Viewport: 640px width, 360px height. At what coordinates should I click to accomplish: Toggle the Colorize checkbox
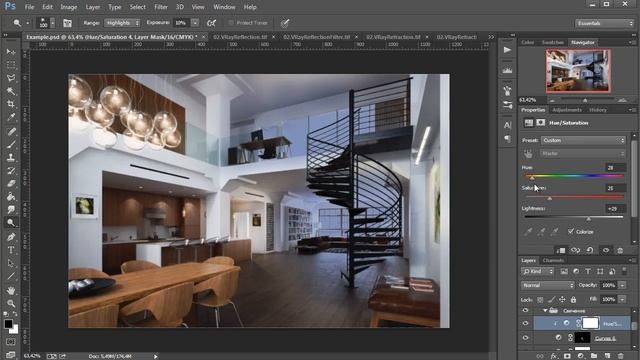(x=571, y=231)
